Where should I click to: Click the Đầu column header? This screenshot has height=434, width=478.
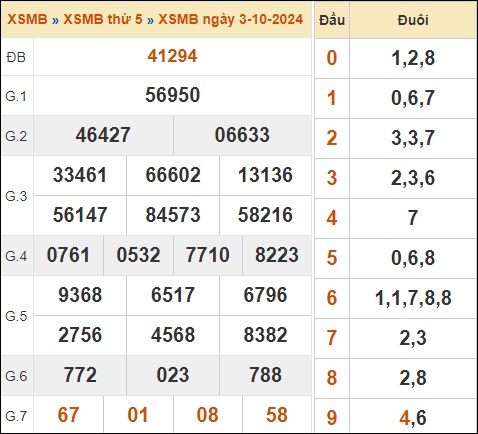coord(332,20)
